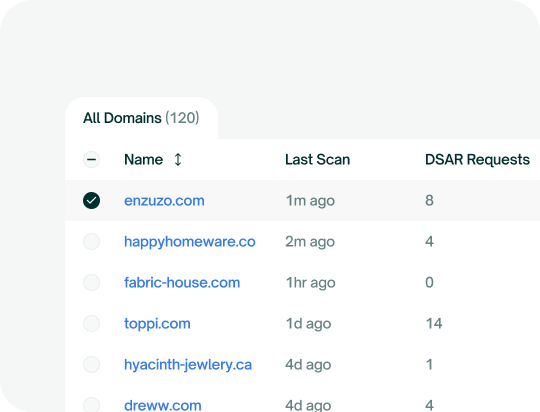Click the 14 DSAR requests for toppi.com
Viewport: 540px width, 412px height.
pyautogui.click(x=434, y=323)
